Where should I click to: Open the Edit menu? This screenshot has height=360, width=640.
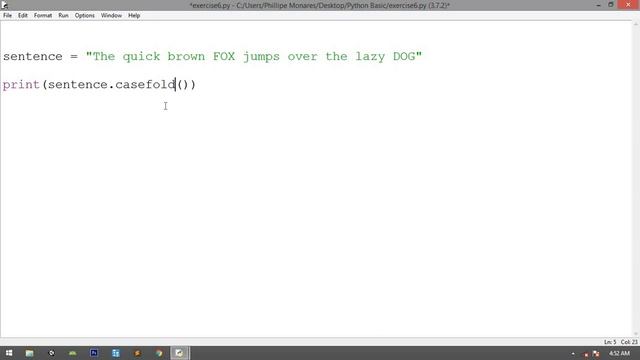click(x=22, y=16)
